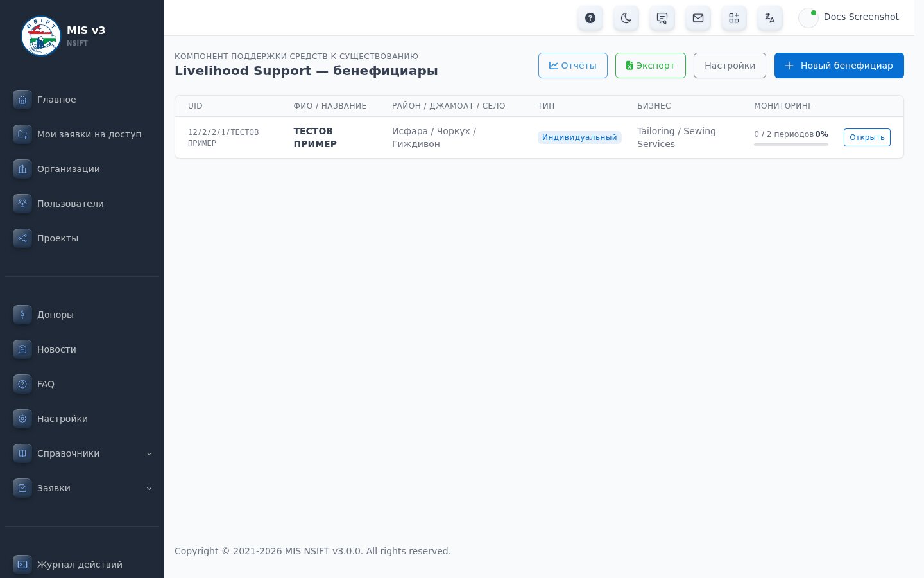
Task: Expand the Заявки chevron
Action: [149, 488]
